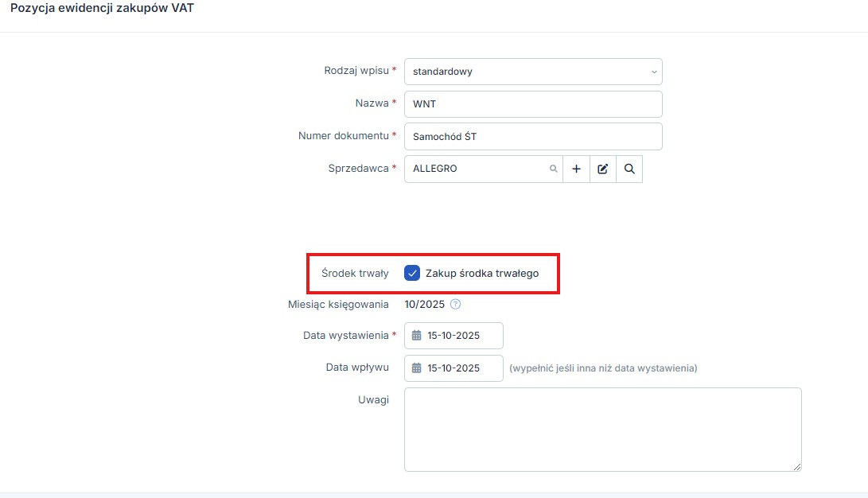The image size is (868, 498).
Task: Click the Numer dokumentu field 'Samochód ŚT'
Action: click(533, 136)
